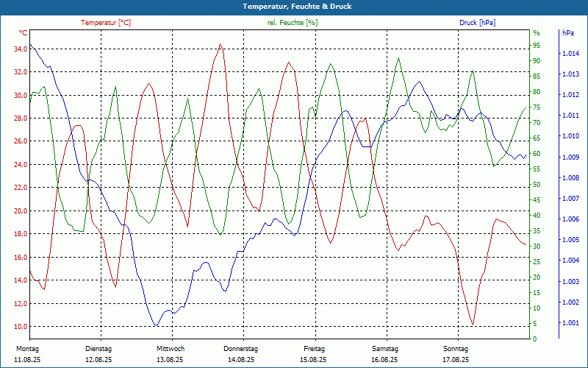
Task: Click the Samstag day label
Action: tap(384, 349)
